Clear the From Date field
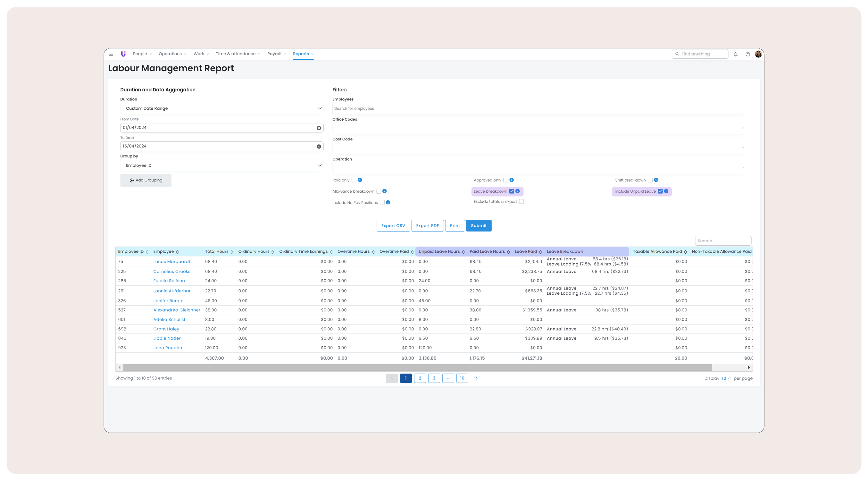This screenshot has width=868, height=481. [319, 128]
